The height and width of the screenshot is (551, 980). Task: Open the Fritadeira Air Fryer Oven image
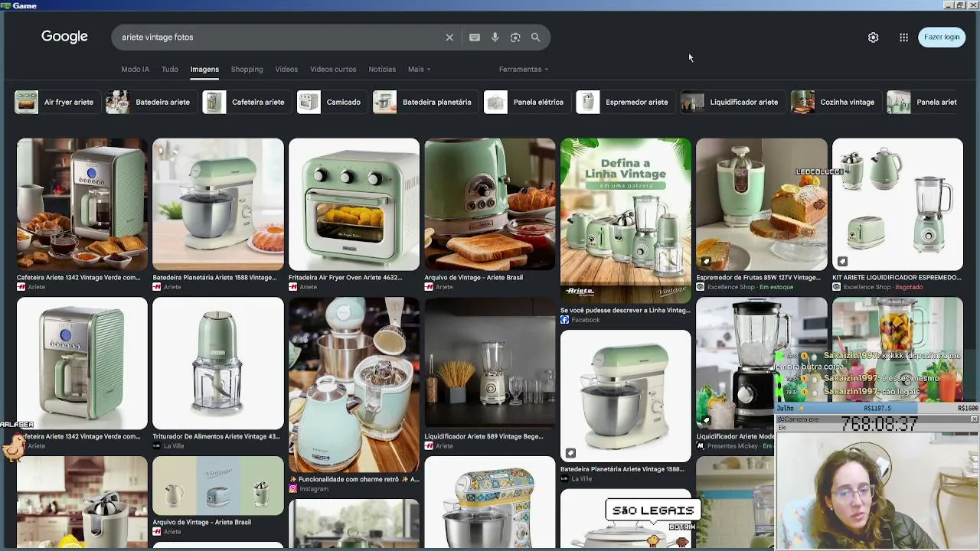354,204
